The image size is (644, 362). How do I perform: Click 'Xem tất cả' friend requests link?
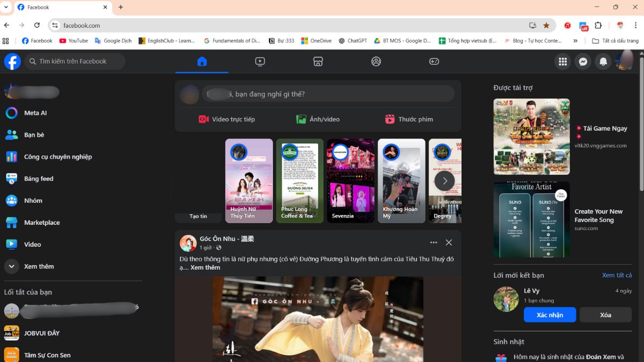[x=617, y=275]
